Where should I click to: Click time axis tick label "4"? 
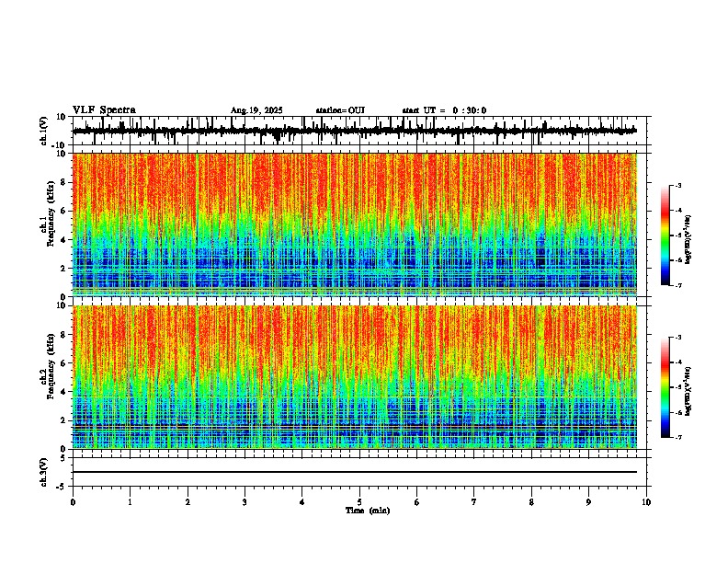click(x=301, y=502)
